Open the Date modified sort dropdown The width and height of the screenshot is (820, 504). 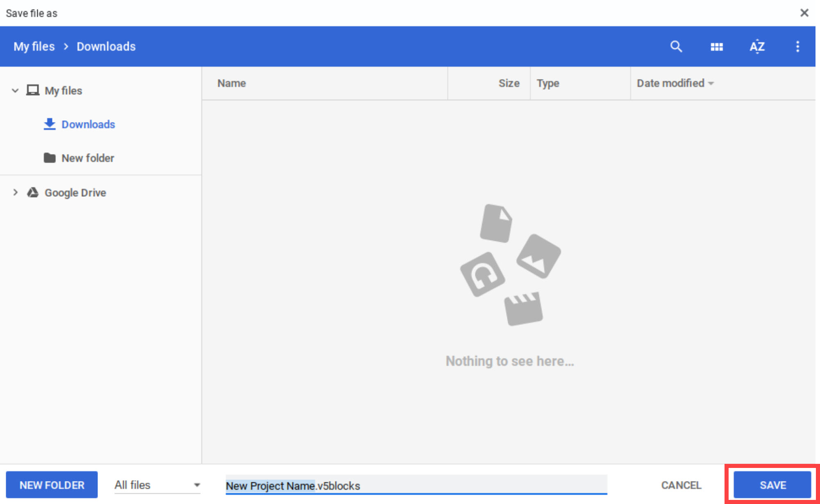675,83
